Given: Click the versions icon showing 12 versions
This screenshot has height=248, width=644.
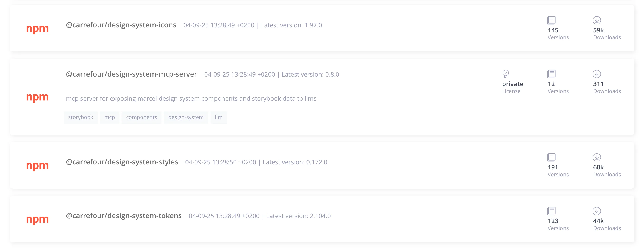Looking at the screenshot, I should (551, 74).
